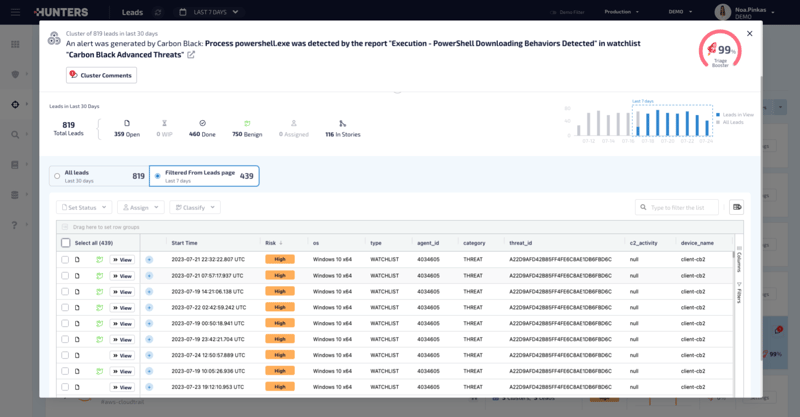Select the crosshair leads icon in sidebar
Viewport: 800px width, 417px height.
[15, 104]
